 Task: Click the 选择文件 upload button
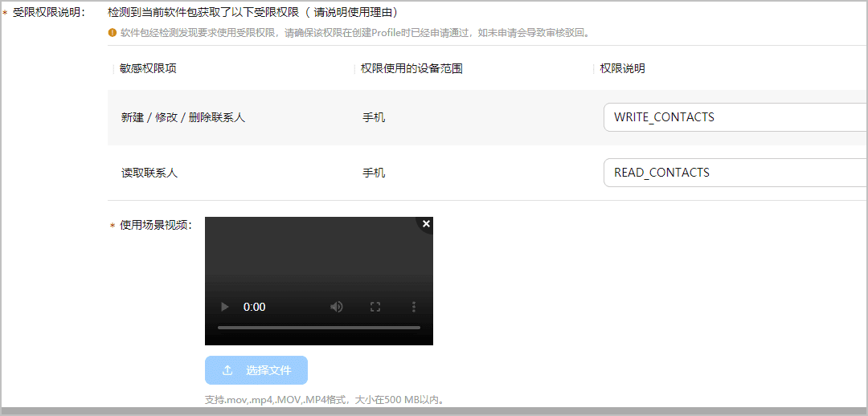256,370
